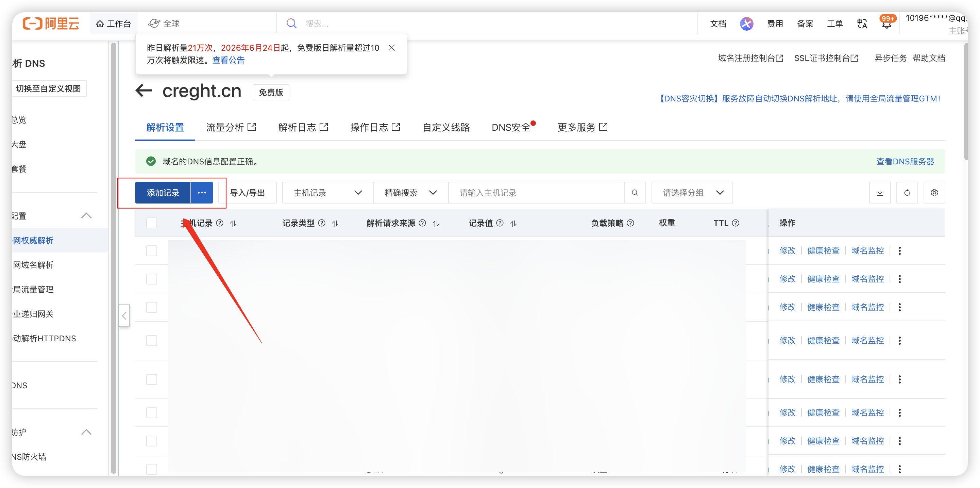
Task: Click the search icon beside host record input
Action: [x=635, y=193]
